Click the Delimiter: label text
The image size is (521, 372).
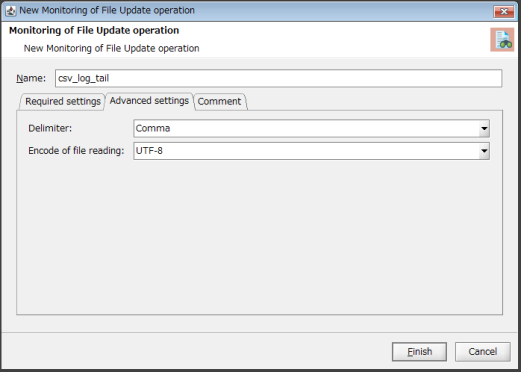point(50,128)
